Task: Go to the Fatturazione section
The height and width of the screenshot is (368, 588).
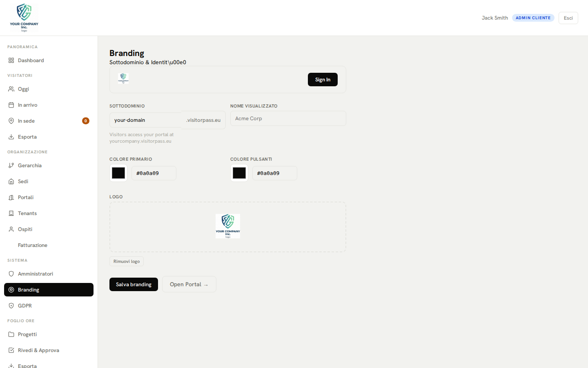Action: pyautogui.click(x=33, y=245)
